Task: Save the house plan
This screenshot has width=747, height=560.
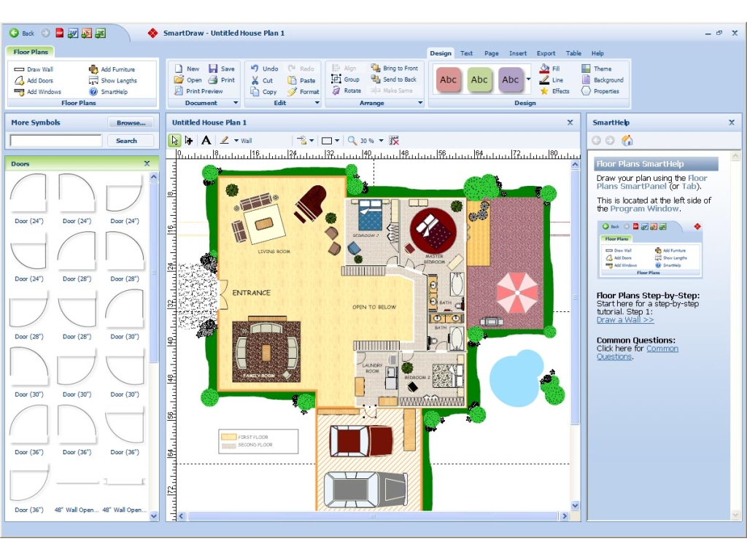Action: tap(222, 69)
